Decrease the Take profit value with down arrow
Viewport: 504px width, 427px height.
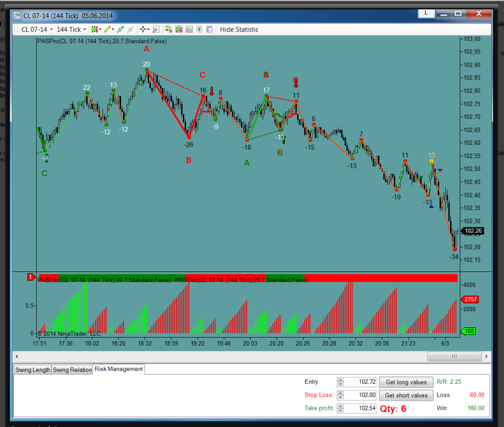(x=341, y=411)
